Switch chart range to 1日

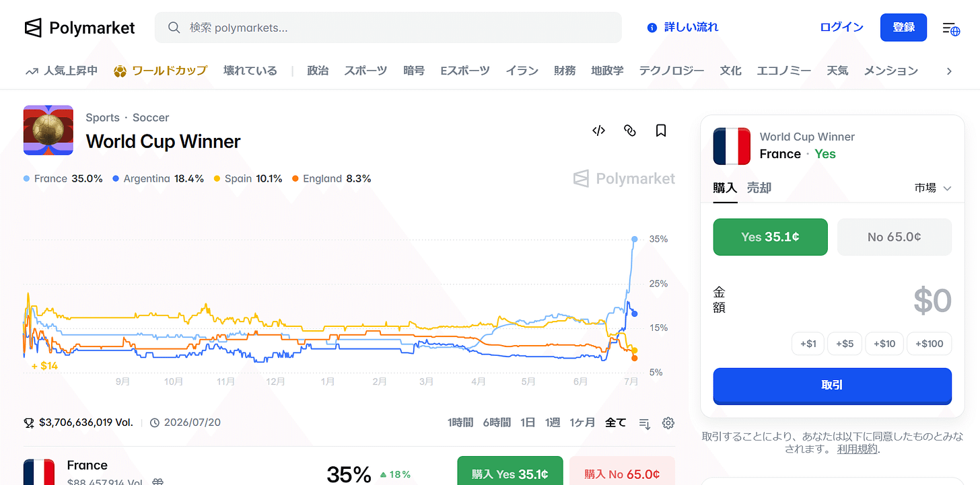point(528,422)
